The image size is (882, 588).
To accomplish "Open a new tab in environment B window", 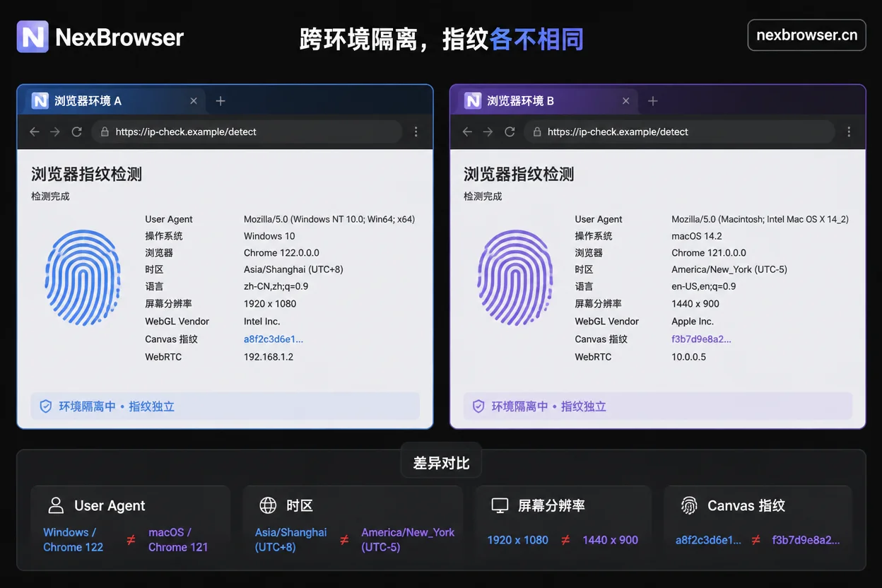I will pyautogui.click(x=653, y=101).
